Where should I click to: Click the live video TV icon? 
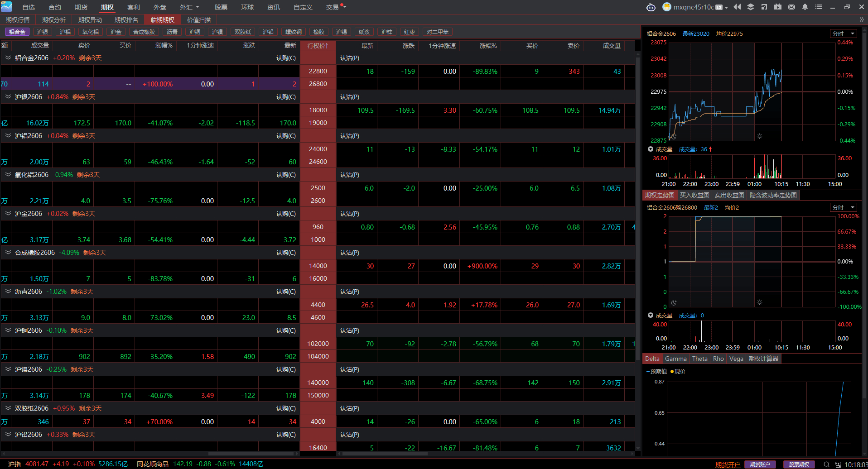coord(778,7)
